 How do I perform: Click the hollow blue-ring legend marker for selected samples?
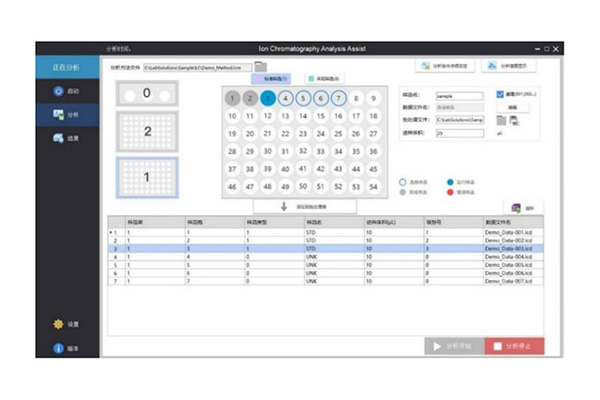(403, 182)
